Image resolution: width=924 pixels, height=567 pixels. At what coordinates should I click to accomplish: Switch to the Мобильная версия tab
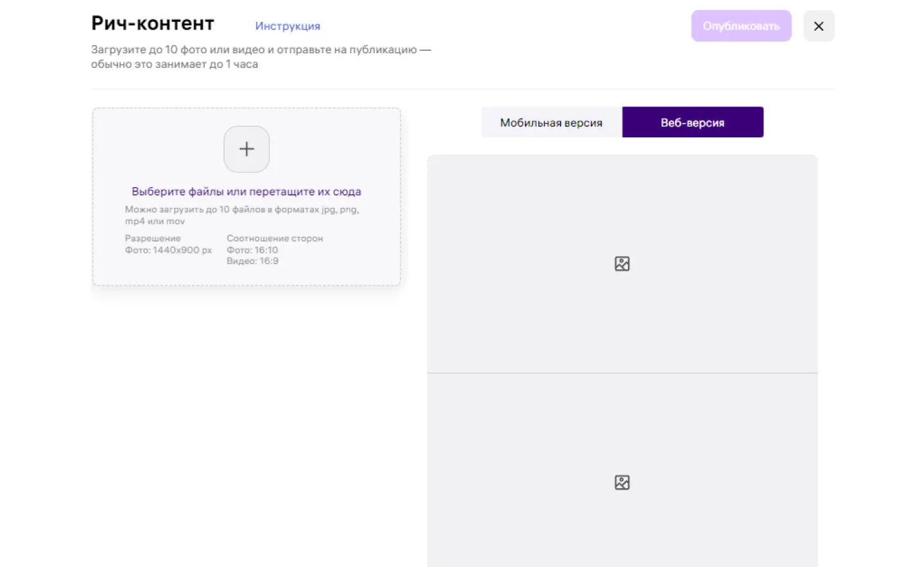point(551,122)
